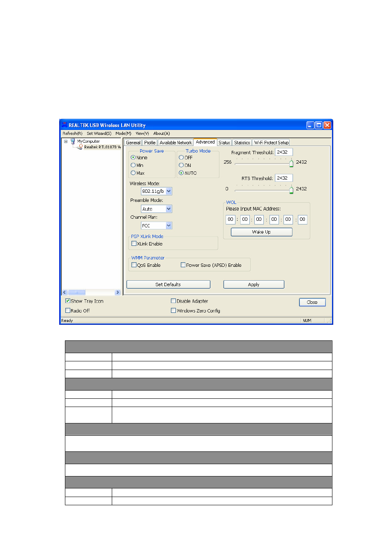
Task: Select Power Save Max option
Action: (x=133, y=173)
